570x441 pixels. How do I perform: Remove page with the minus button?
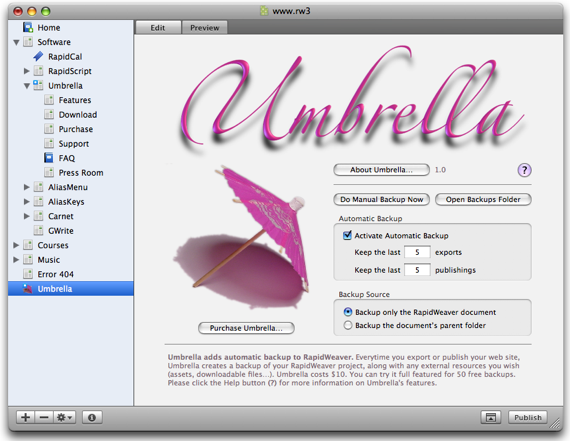point(44,417)
